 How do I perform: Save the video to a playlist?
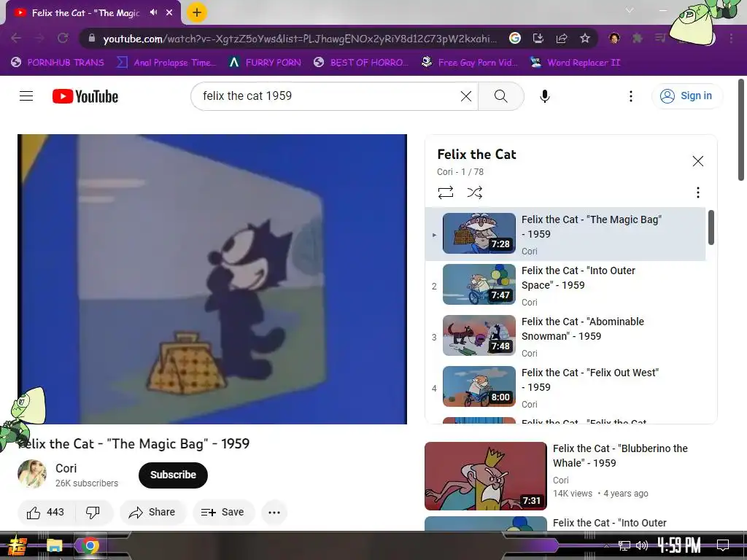[223, 513]
